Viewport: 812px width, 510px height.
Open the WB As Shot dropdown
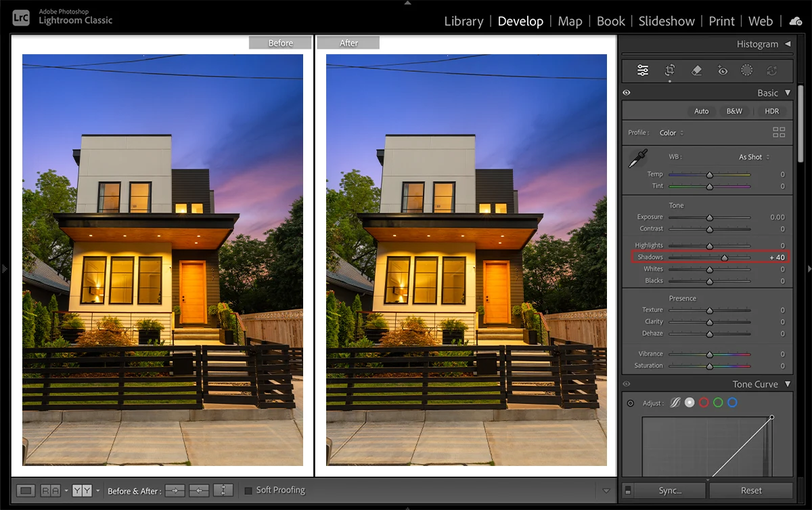click(x=754, y=157)
